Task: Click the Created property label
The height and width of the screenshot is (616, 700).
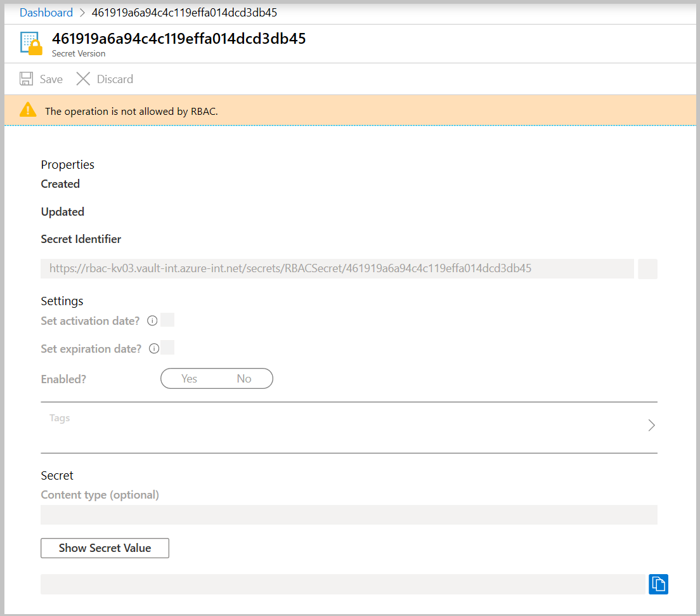Action: pyautogui.click(x=60, y=184)
